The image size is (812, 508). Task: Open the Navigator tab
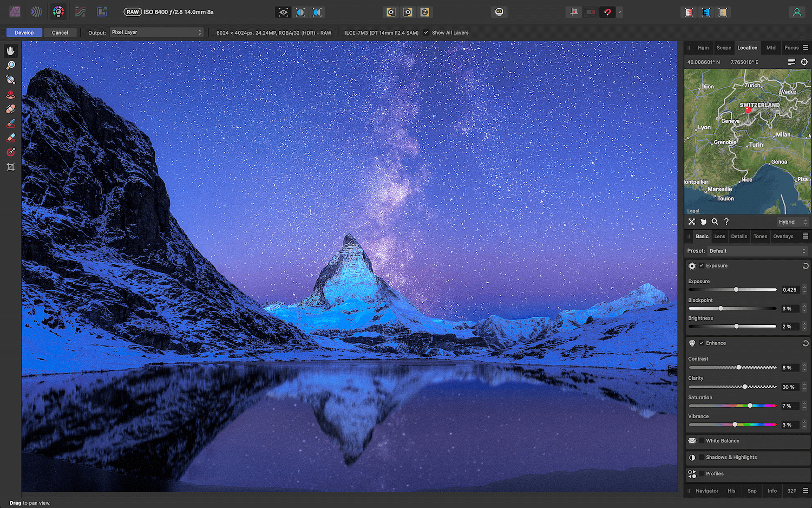(x=707, y=491)
